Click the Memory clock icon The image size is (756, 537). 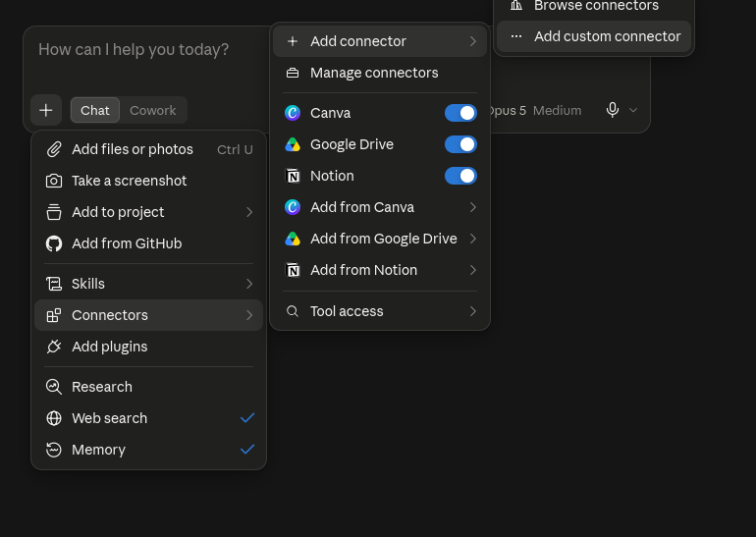click(x=54, y=450)
